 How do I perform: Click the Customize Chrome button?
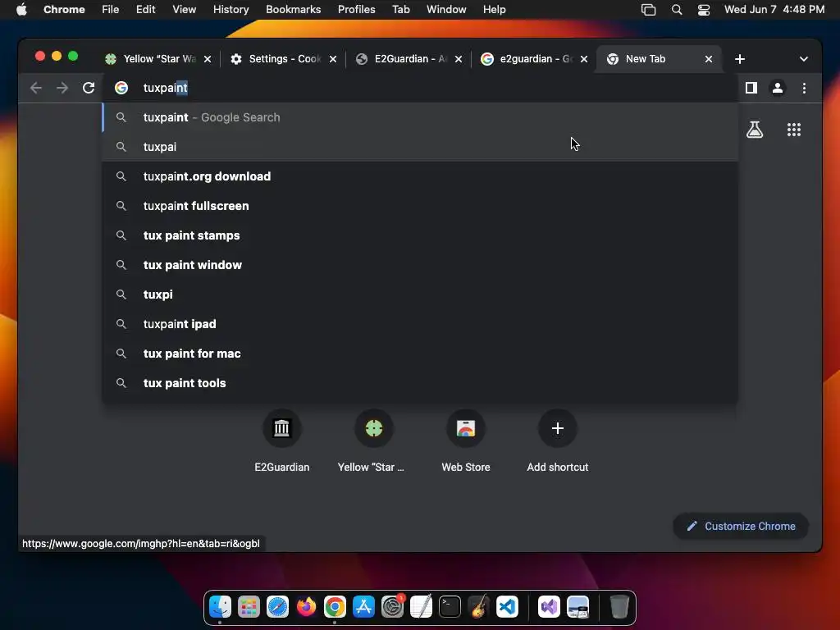point(741,526)
